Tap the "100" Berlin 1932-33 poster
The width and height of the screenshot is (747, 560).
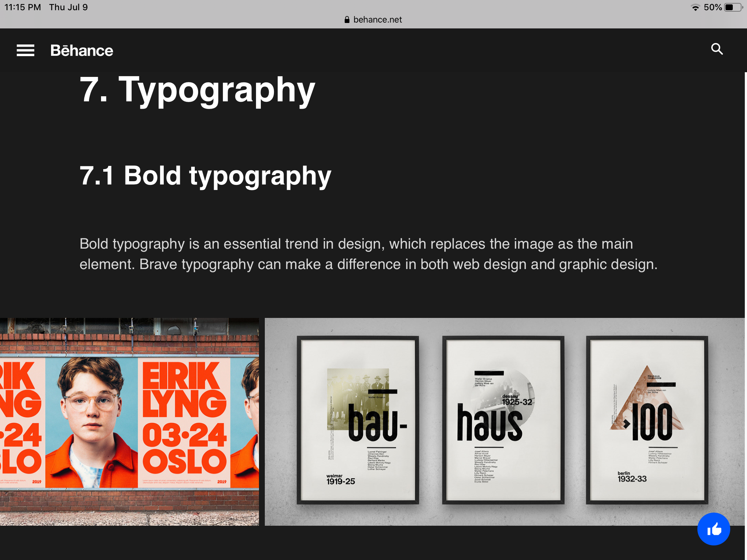[x=647, y=420]
